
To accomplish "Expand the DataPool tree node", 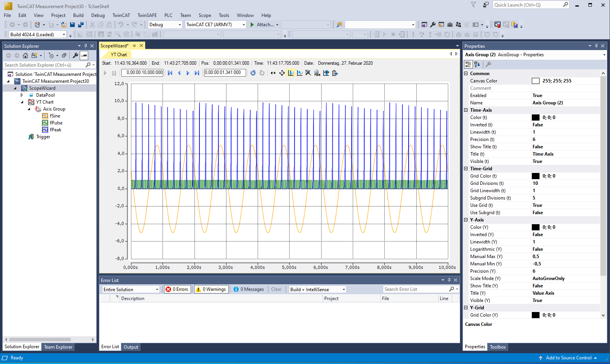I will (x=22, y=95).
